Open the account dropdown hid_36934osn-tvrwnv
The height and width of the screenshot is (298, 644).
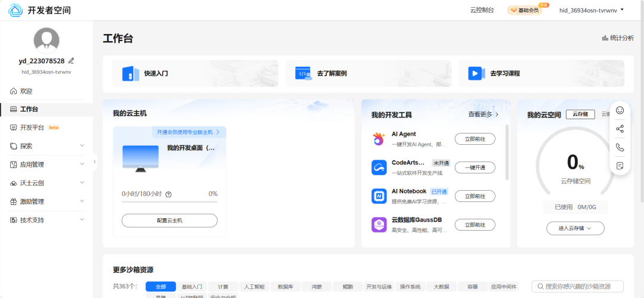(x=592, y=10)
